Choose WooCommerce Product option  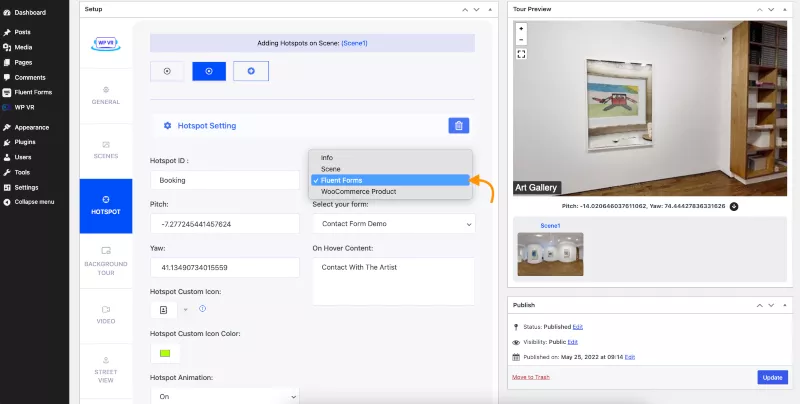pos(390,191)
